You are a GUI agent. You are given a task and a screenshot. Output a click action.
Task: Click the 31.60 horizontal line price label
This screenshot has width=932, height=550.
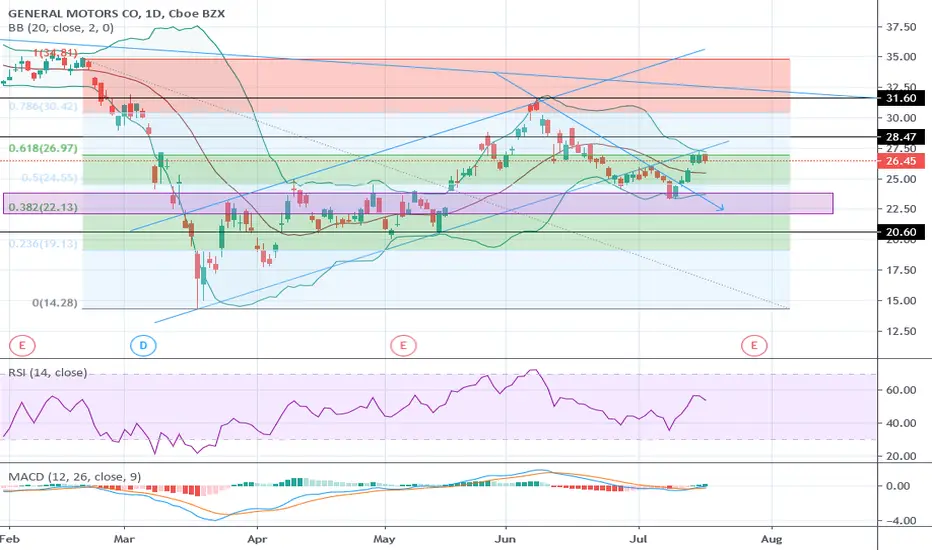click(901, 98)
